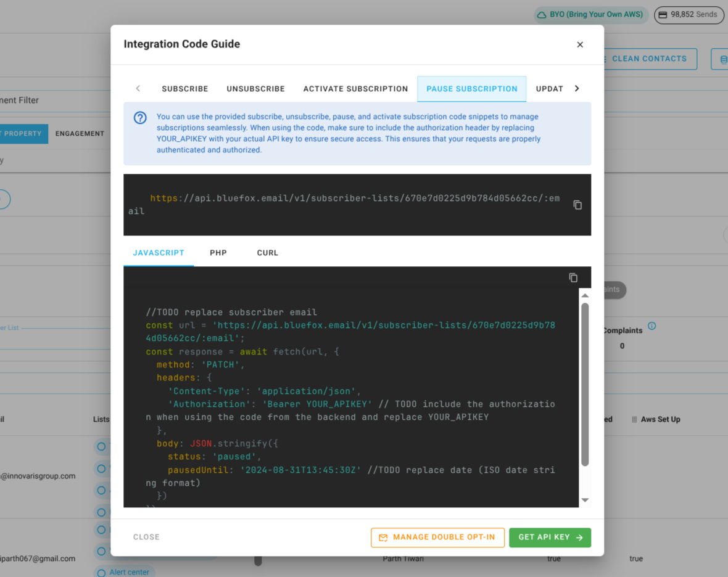Open Manage Double Opt-In

pyautogui.click(x=437, y=538)
